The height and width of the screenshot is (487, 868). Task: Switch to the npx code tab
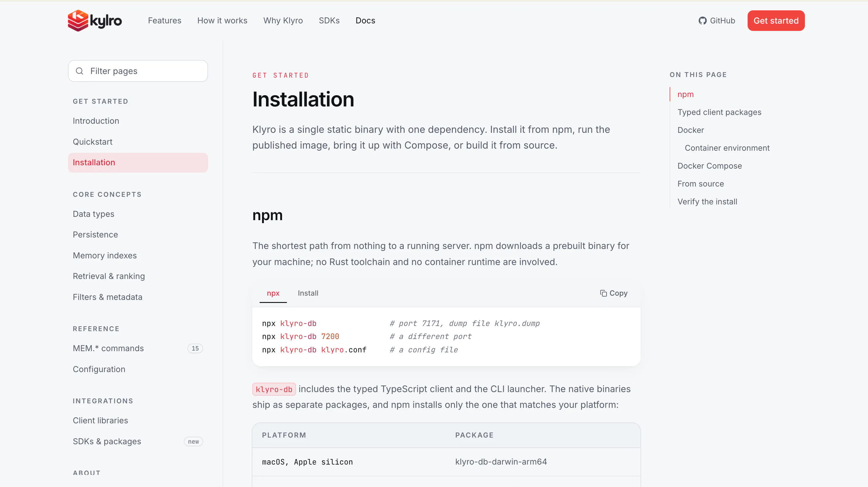pos(273,293)
